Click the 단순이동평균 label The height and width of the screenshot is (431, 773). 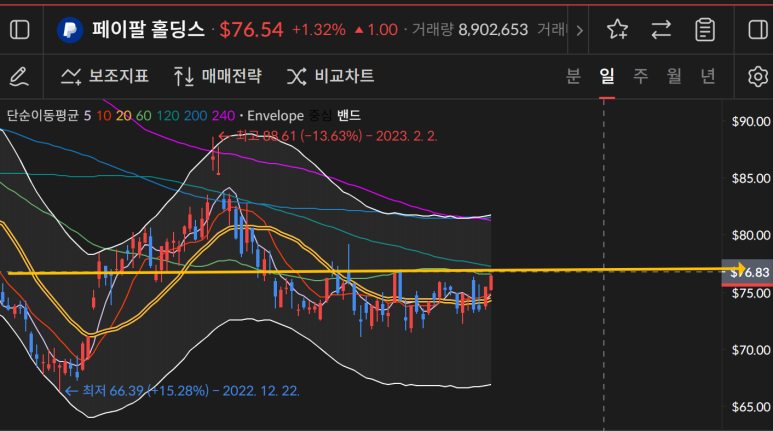[42, 116]
